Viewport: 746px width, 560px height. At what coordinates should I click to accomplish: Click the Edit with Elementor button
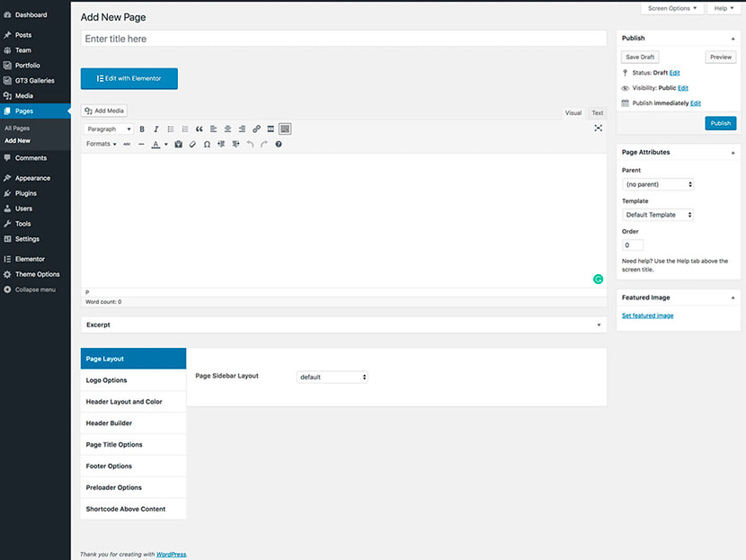coord(129,78)
